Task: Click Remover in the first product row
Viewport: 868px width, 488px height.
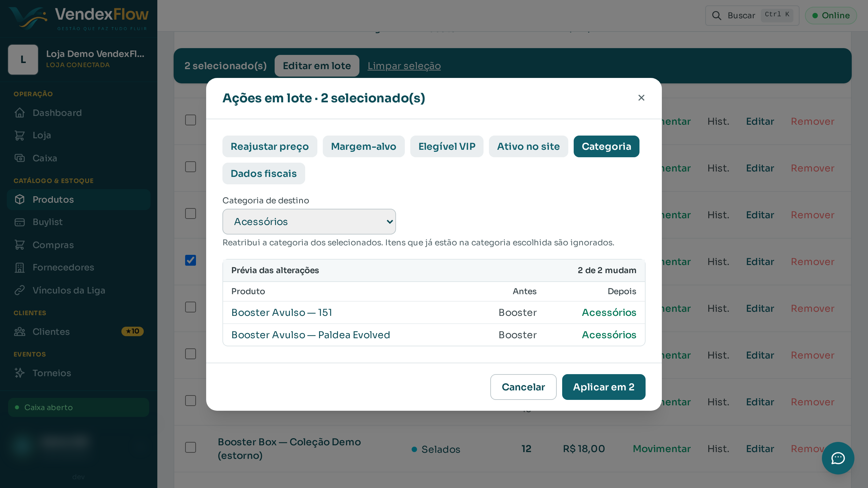Action: 812,121
